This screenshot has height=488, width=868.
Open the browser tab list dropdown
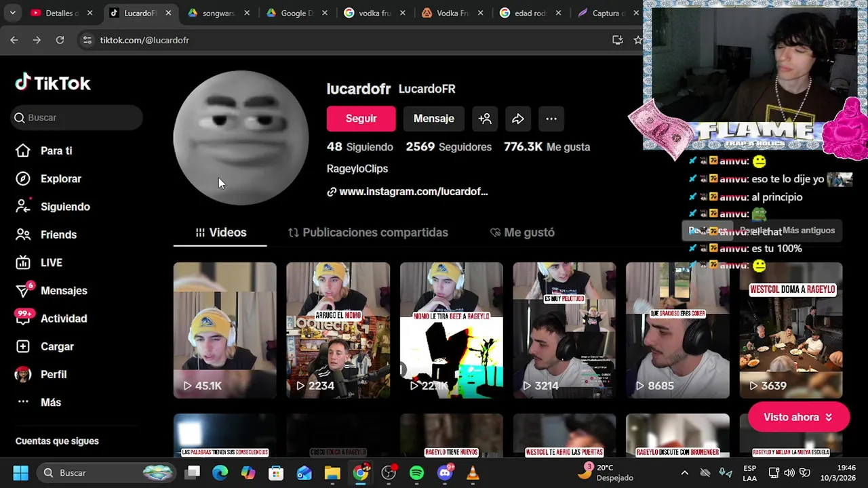coord(12,13)
